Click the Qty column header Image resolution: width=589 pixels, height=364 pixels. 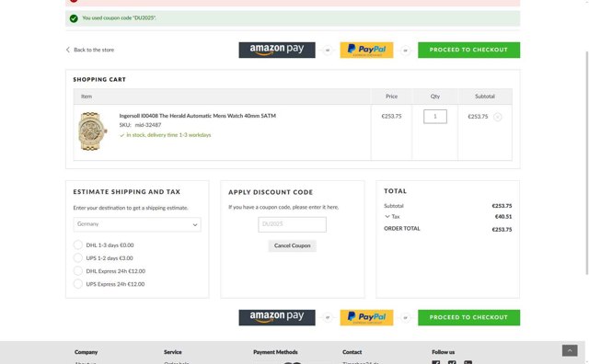coord(435,97)
